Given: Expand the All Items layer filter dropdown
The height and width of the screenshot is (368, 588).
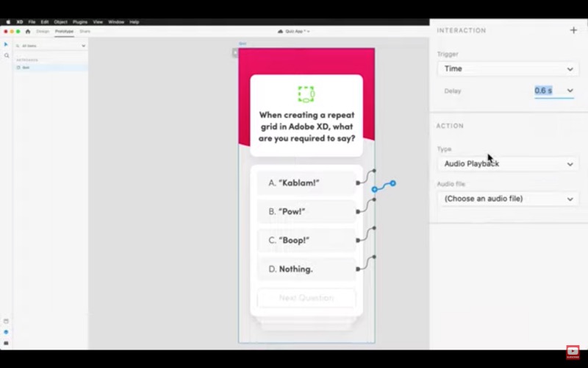Looking at the screenshot, I should [x=83, y=46].
